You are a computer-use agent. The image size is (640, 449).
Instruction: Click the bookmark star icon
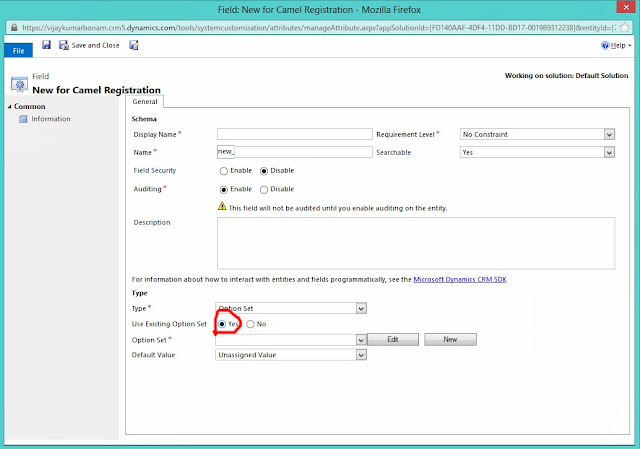[624, 27]
